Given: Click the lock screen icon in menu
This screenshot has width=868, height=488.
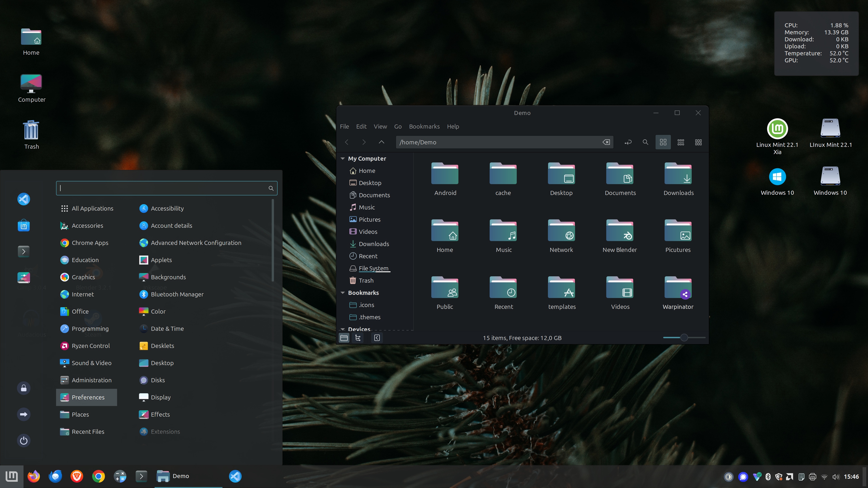Looking at the screenshot, I should (24, 388).
